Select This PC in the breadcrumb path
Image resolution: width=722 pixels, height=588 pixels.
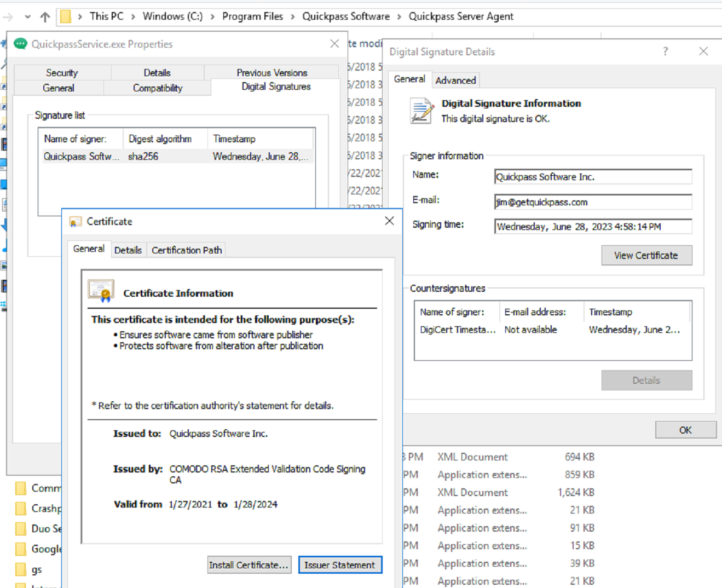107,16
